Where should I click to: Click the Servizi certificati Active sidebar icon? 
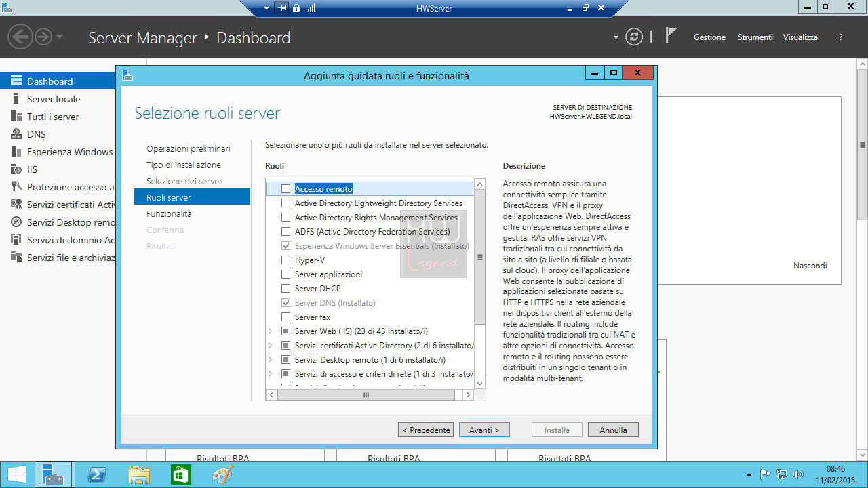click(x=16, y=205)
